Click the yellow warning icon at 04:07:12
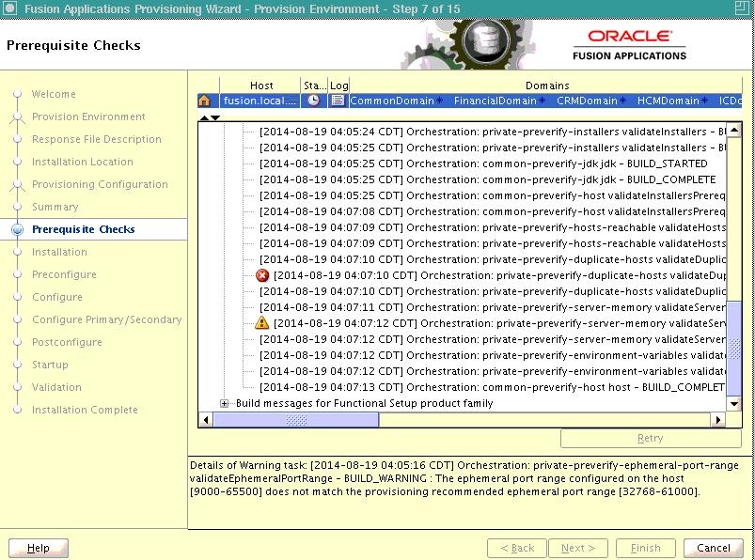This screenshot has width=755, height=560. [x=262, y=323]
